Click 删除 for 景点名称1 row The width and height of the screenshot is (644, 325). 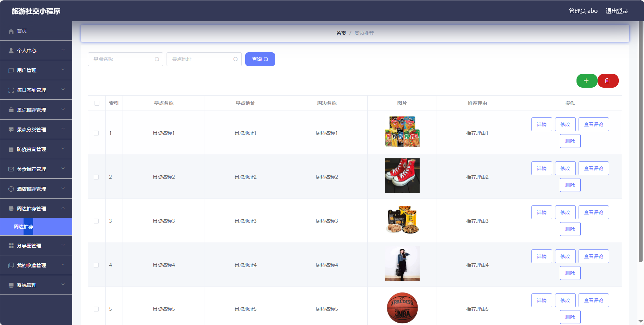(x=570, y=141)
